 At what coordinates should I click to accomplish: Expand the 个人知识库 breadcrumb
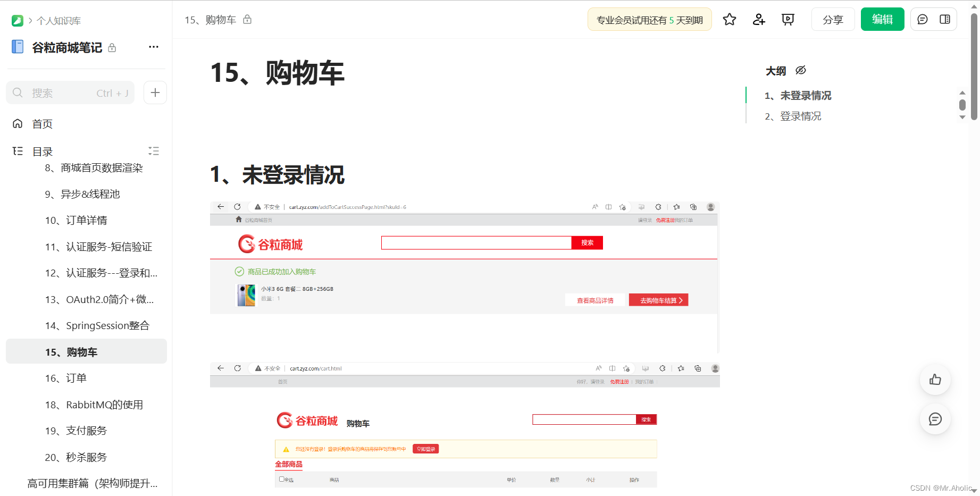59,21
